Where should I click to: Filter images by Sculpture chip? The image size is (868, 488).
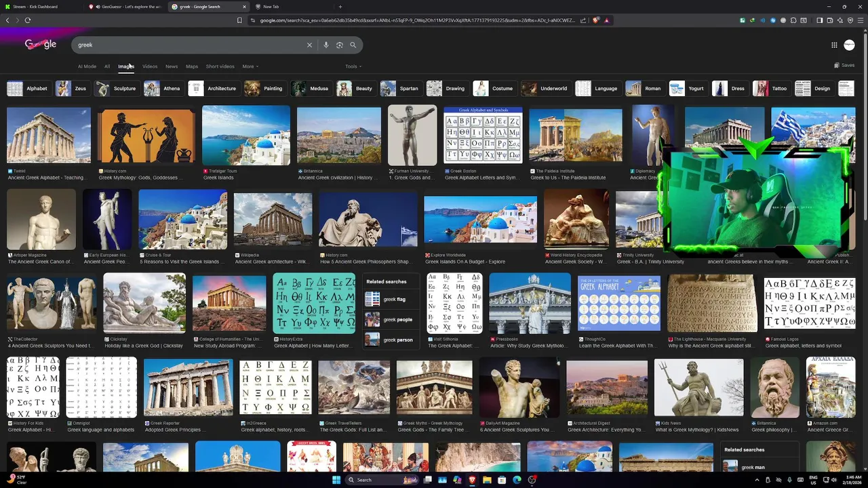point(117,88)
